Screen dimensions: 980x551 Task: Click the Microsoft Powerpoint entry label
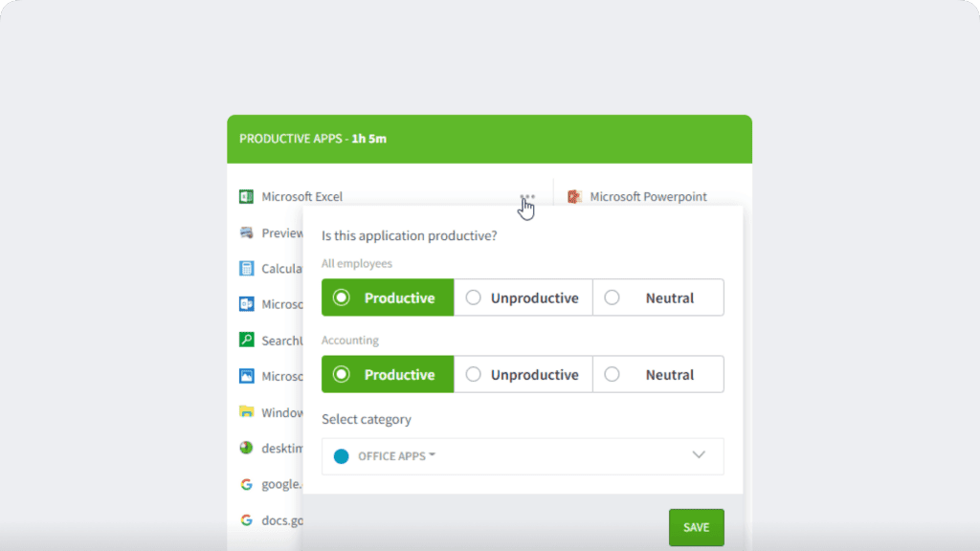coord(648,196)
